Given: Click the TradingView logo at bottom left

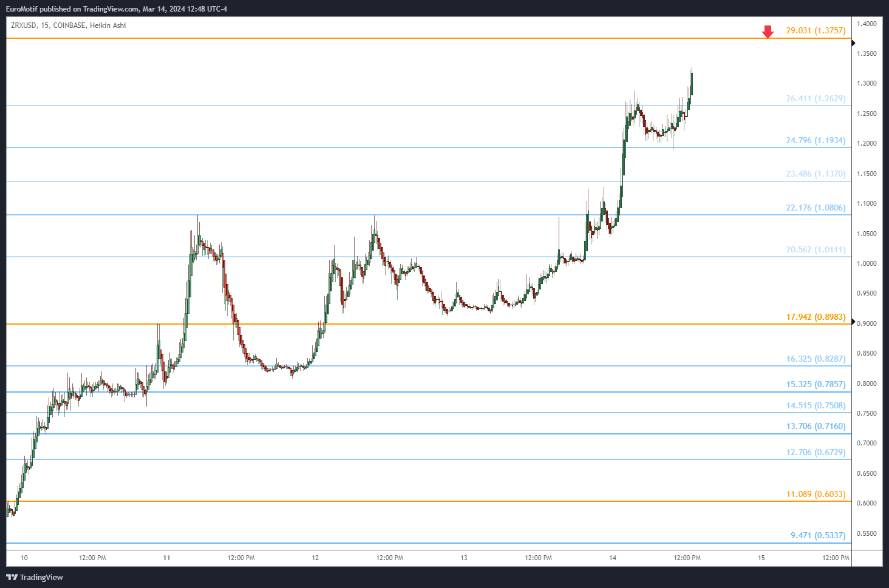Looking at the screenshot, I should tap(35, 577).
